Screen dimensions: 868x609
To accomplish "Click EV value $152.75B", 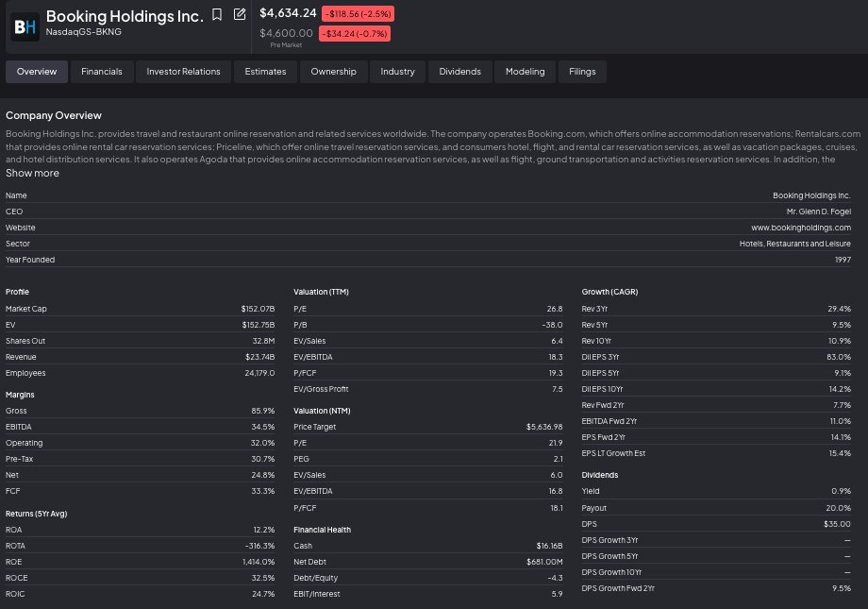I will point(258,325).
